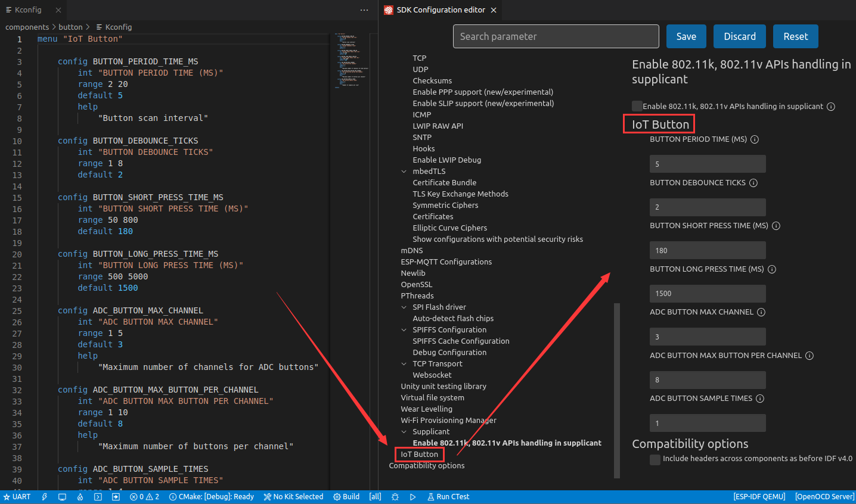
Task: Click the components breadcrumb segment
Action: 27,27
